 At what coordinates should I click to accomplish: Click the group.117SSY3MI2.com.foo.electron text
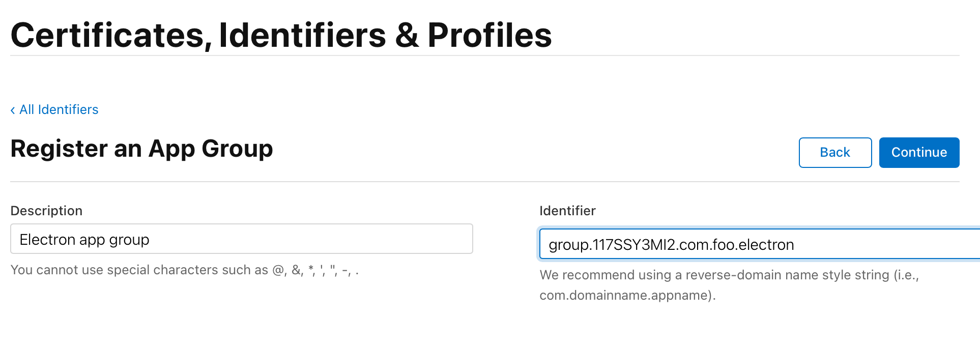coord(671,245)
